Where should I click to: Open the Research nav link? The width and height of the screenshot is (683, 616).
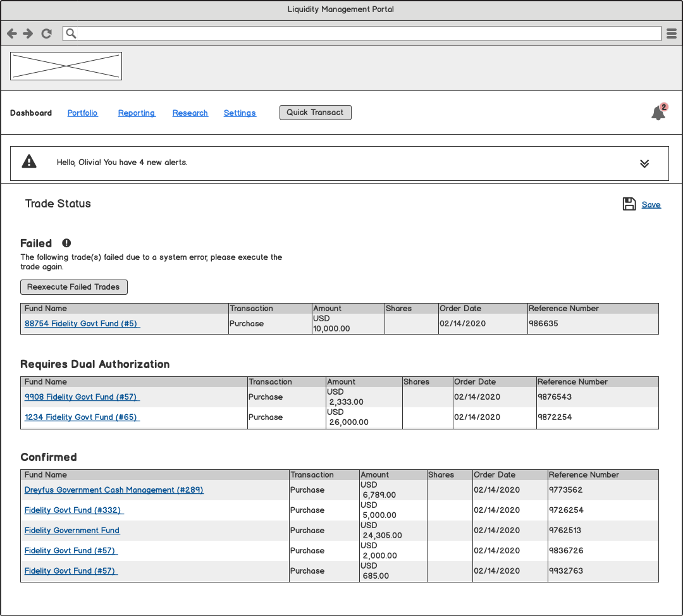(x=190, y=113)
